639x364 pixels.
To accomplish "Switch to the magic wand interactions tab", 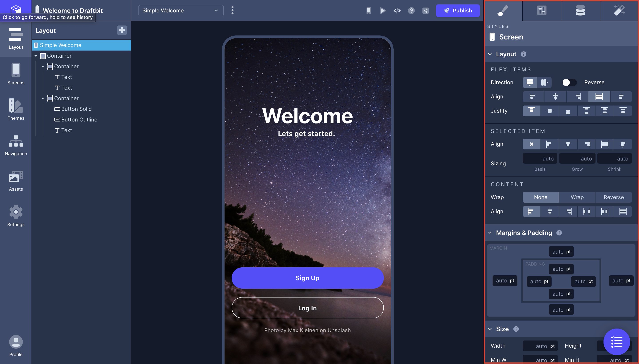I will (619, 10).
